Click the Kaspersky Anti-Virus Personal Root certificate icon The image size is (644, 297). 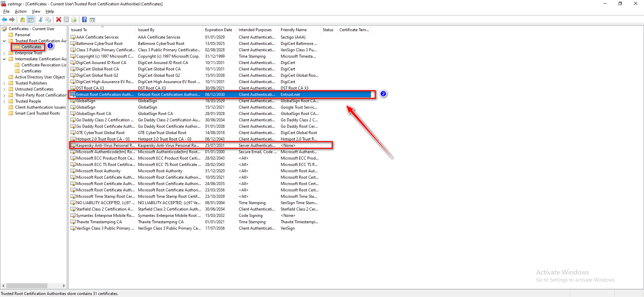pos(73,145)
